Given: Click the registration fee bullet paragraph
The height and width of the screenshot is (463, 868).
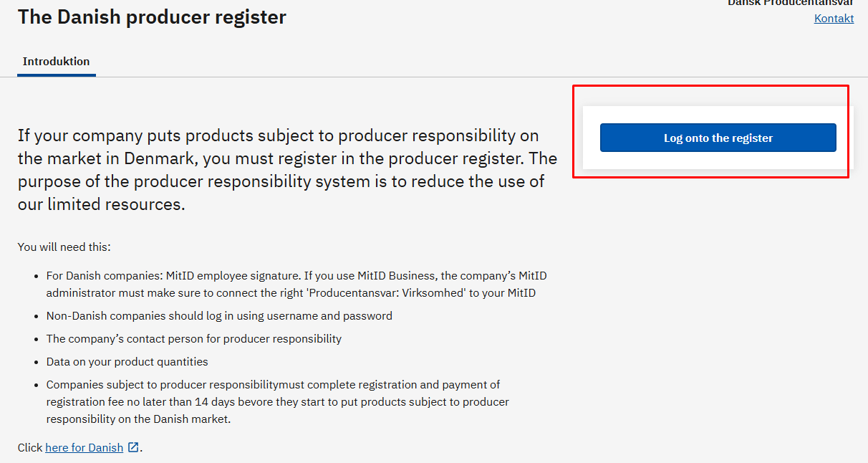Looking at the screenshot, I should (x=278, y=401).
